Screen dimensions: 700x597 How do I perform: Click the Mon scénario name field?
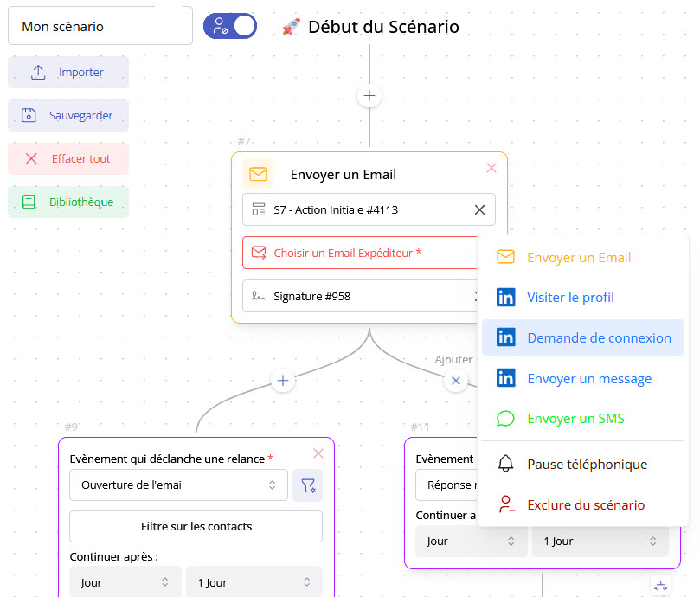click(x=100, y=27)
